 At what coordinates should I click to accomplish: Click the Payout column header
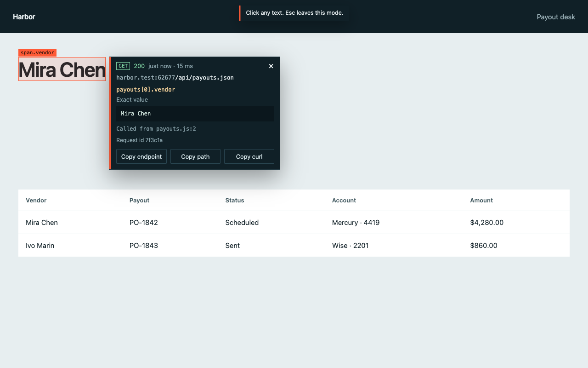point(139,201)
